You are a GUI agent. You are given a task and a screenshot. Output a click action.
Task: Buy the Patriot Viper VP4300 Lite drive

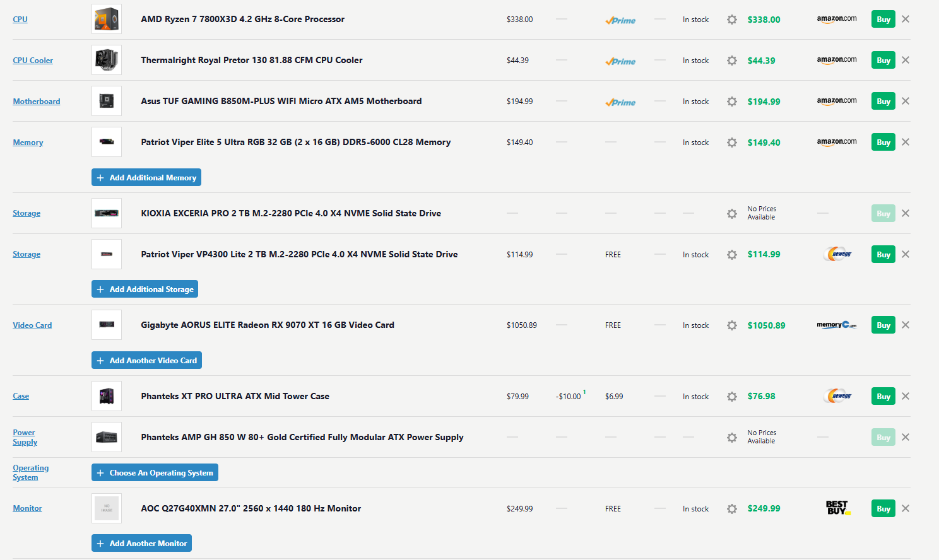(883, 254)
